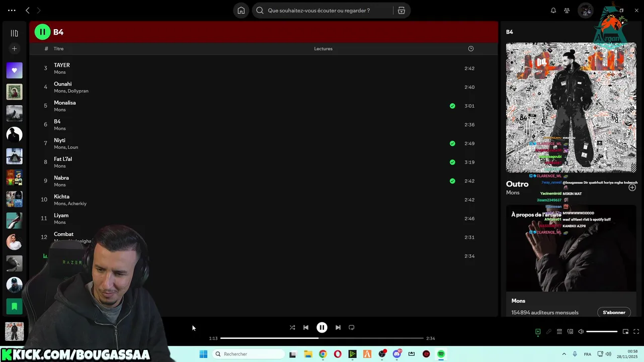Screen dimensions: 644x362
Task: Enter full screen mode icon
Action: [636, 332]
